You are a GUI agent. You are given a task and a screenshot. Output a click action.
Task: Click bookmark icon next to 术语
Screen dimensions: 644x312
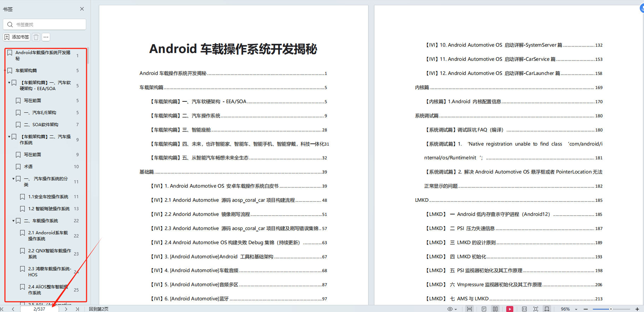[x=18, y=167]
